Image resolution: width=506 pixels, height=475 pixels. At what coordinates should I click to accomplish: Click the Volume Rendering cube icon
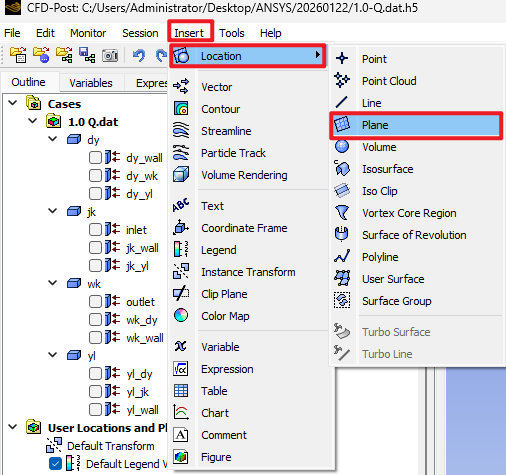pos(181,174)
